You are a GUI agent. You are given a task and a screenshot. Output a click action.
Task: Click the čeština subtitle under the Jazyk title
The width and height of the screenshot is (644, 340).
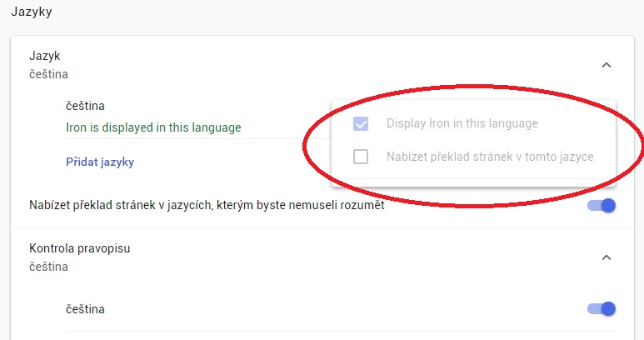click(x=48, y=74)
